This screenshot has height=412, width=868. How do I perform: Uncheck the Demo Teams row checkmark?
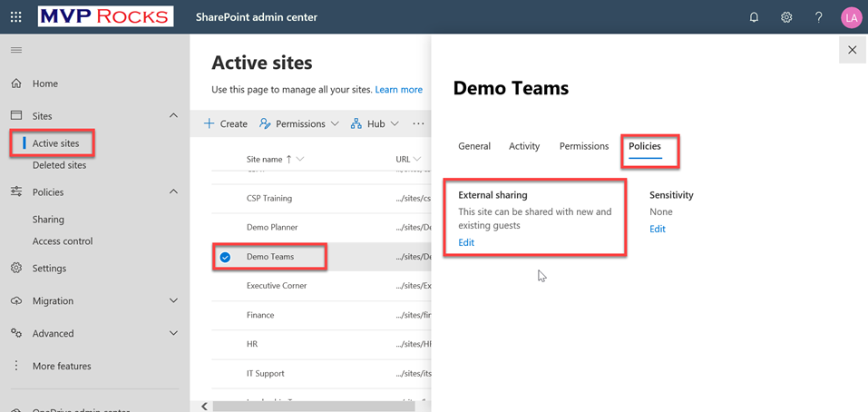coord(225,257)
